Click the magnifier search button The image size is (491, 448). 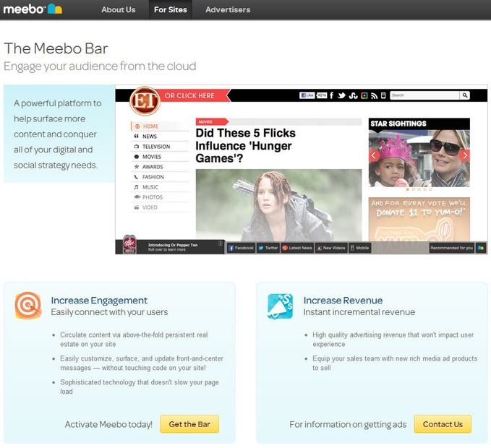click(465, 95)
